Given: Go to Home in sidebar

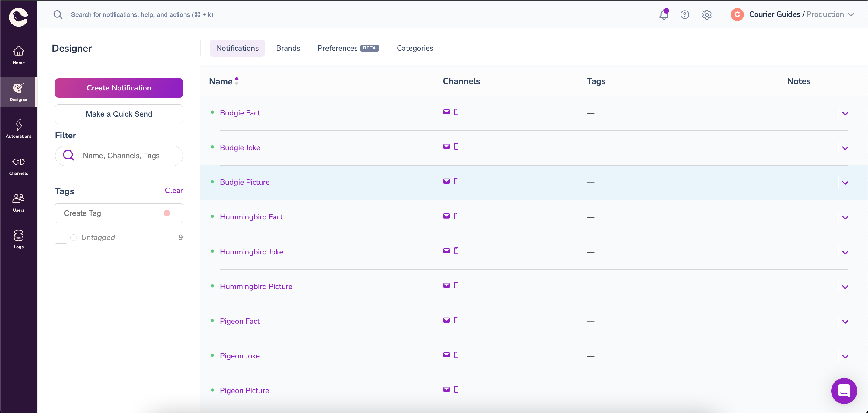Looking at the screenshot, I should coord(18,55).
